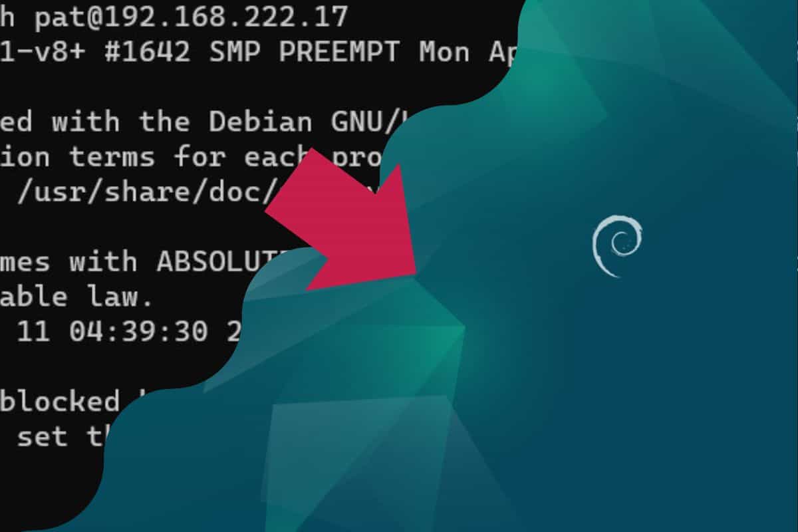Select the pat@192.168.222.17 address text

pyautogui.click(x=192, y=18)
